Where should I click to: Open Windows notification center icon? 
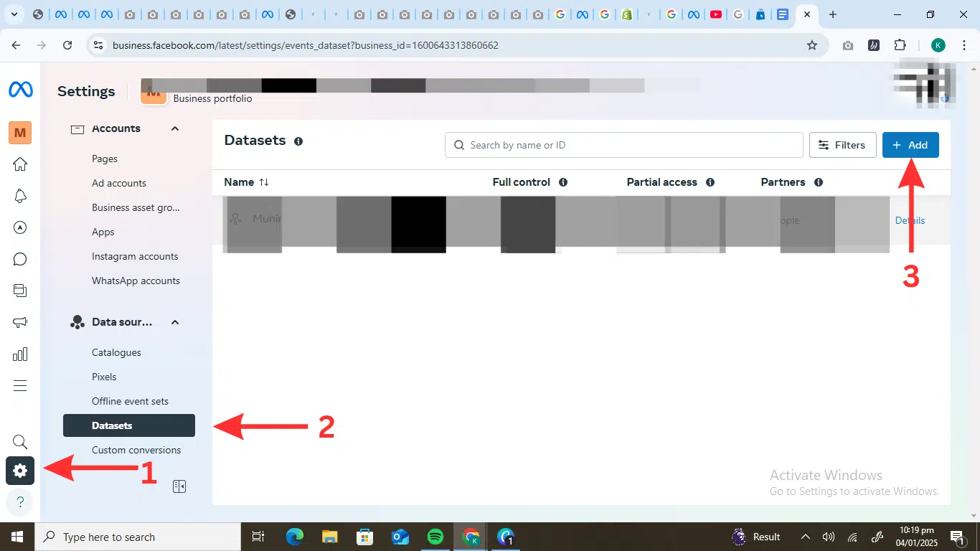tap(956, 537)
